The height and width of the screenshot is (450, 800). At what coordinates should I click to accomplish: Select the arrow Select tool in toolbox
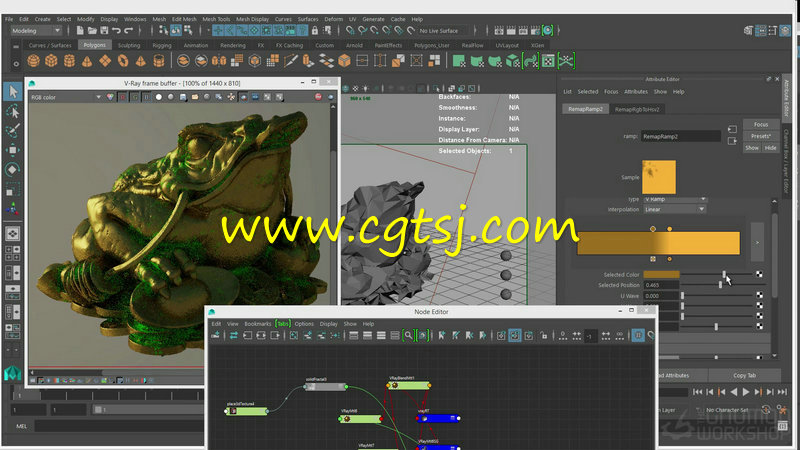[x=13, y=92]
